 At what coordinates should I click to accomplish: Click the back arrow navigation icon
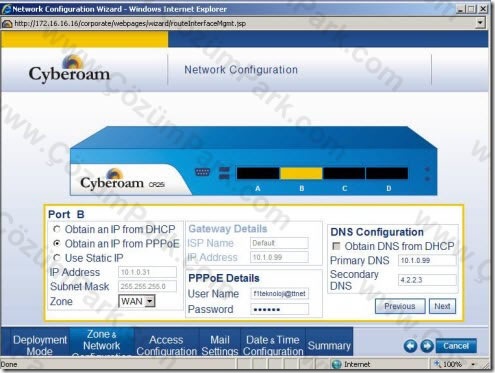pyautogui.click(x=410, y=346)
